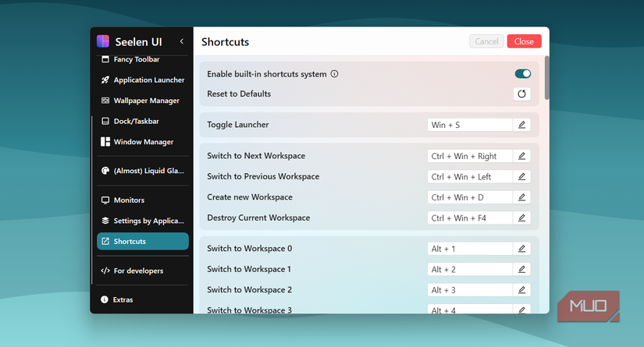Open Settings by Application section

[x=143, y=221]
